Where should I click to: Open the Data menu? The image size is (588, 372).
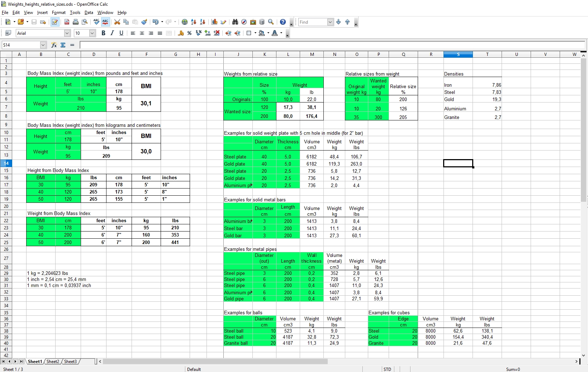tap(89, 13)
